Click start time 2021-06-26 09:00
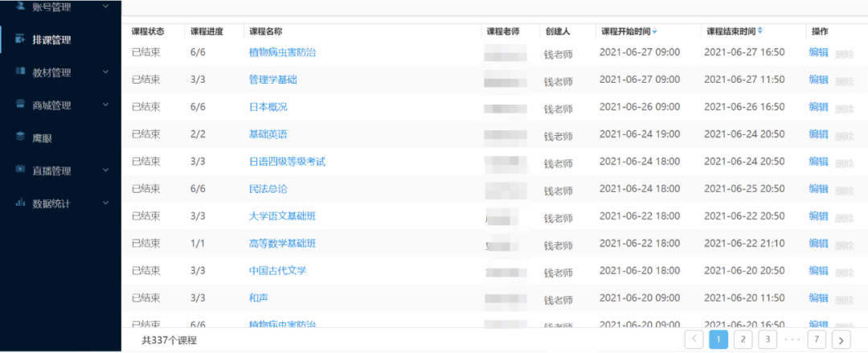868x353 pixels. pyautogui.click(x=640, y=107)
